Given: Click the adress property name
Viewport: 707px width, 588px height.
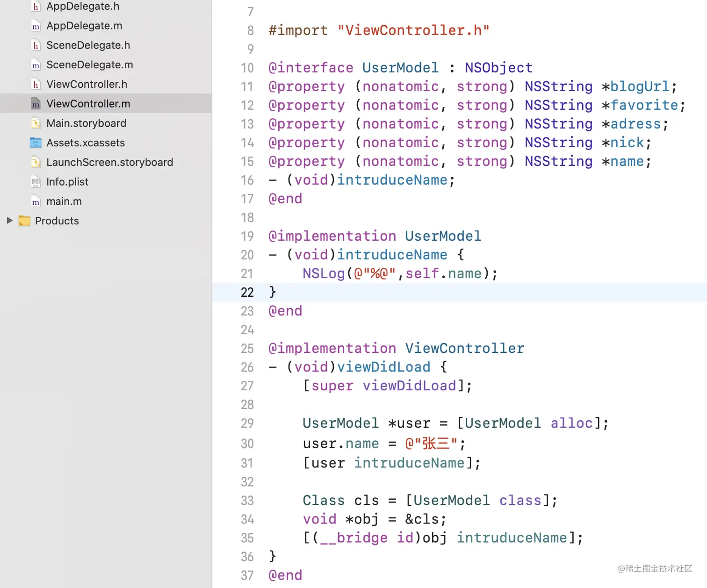Looking at the screenshot, I should tap(635, 124).
